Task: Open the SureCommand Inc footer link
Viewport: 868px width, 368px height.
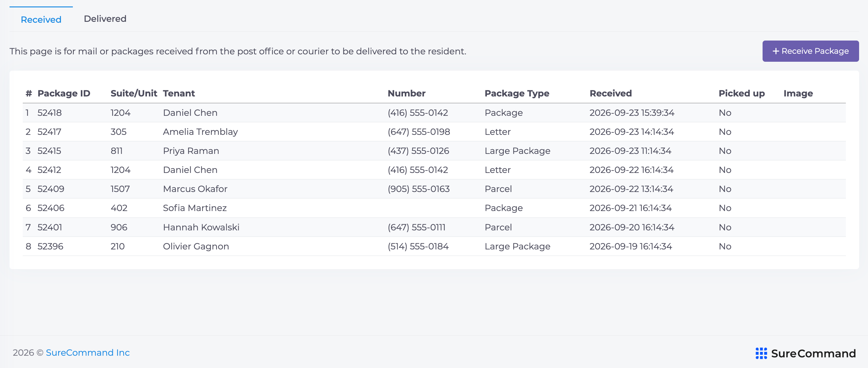Action: (88, 353)
